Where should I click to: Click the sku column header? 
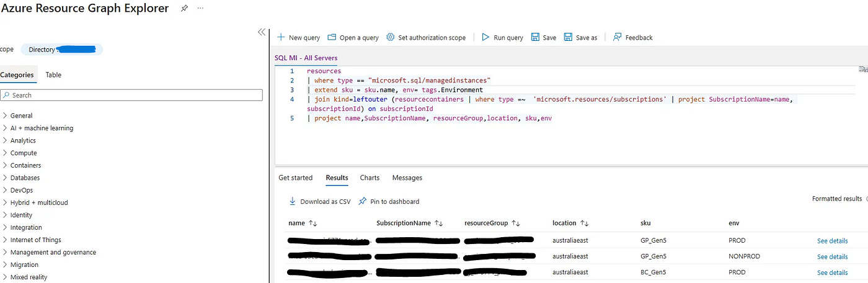point(645,223)
